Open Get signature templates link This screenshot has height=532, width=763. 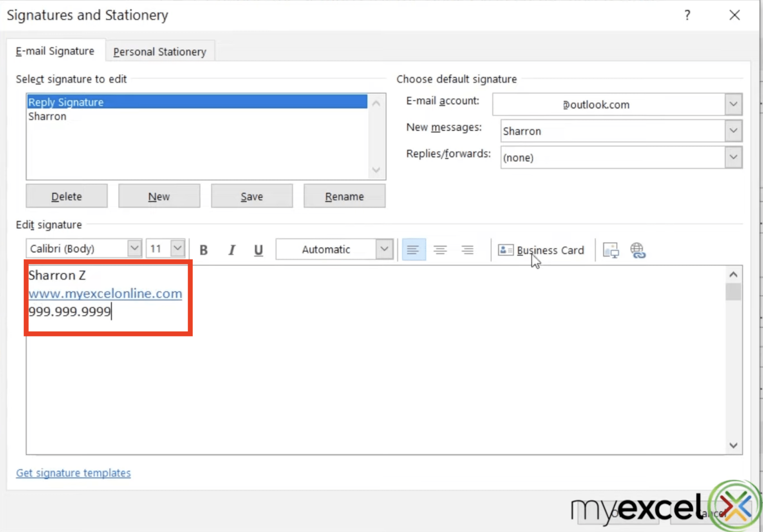73,473
